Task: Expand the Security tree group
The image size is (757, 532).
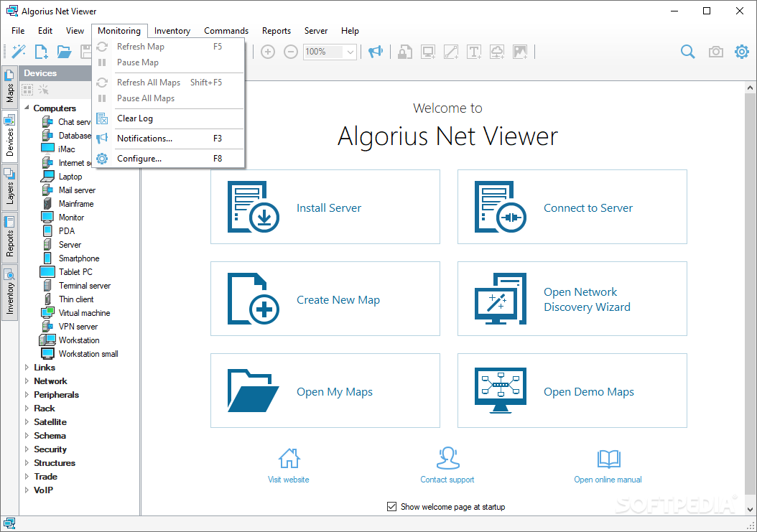Action: coord(27,449)
